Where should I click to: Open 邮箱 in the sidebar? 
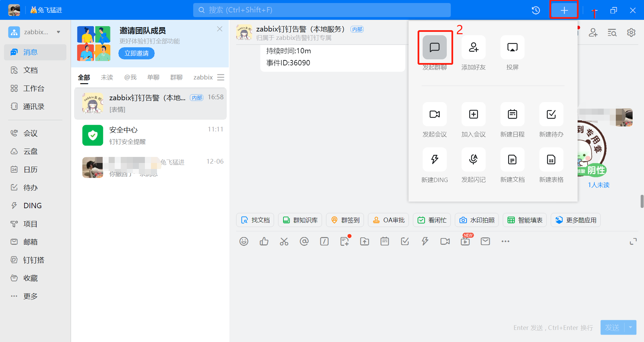tap(35, 242)
